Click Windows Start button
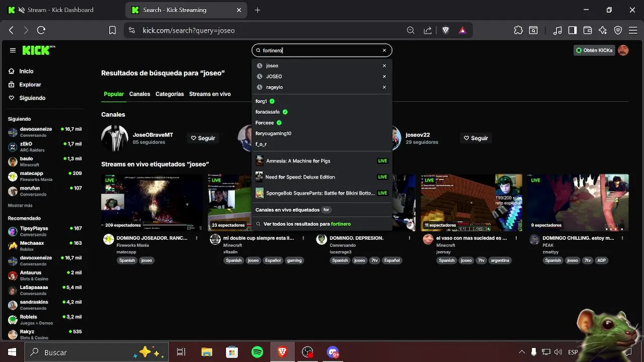 tap(12, 352)
